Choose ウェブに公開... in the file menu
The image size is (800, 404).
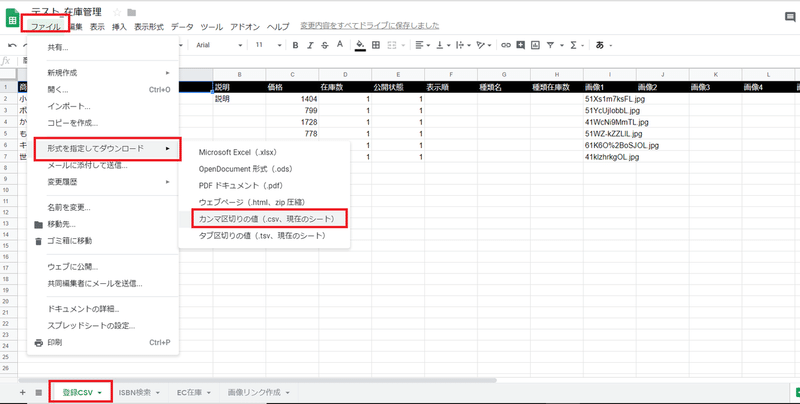coord(103,267)
